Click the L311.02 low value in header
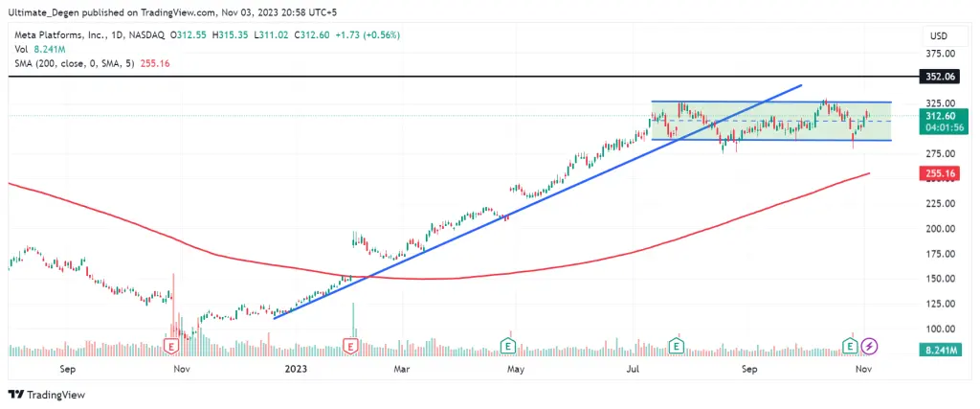This screenshot has height=409, width=980. [x=271, y=35]
